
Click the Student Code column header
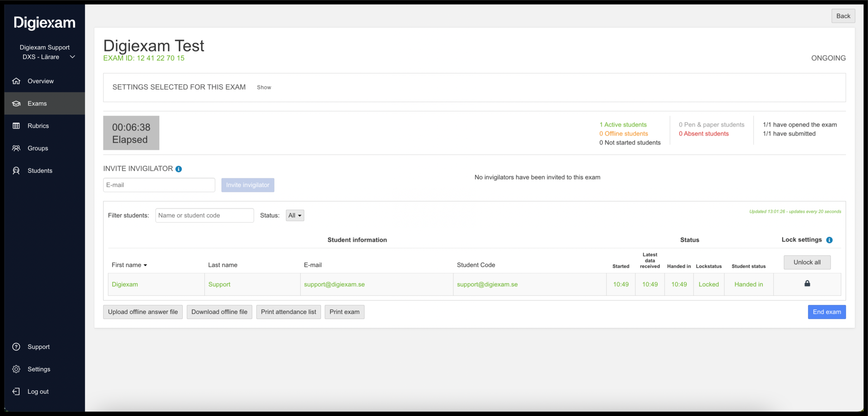476,265
